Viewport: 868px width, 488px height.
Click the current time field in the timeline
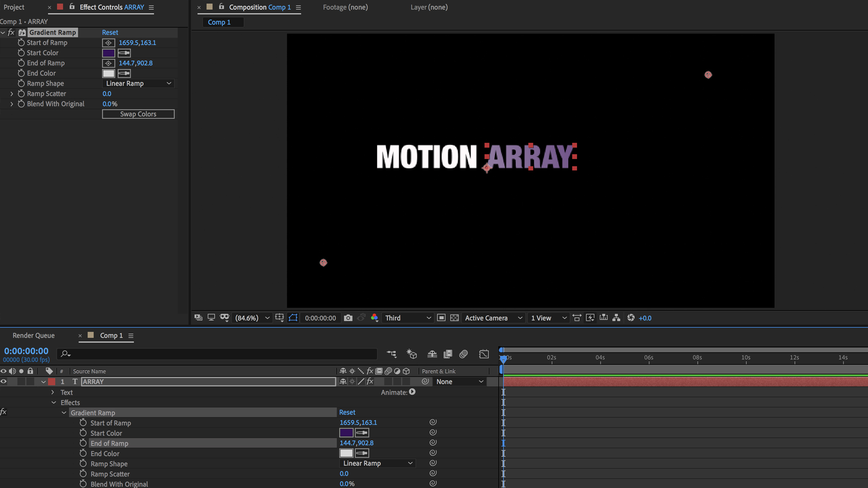[26, 351]
